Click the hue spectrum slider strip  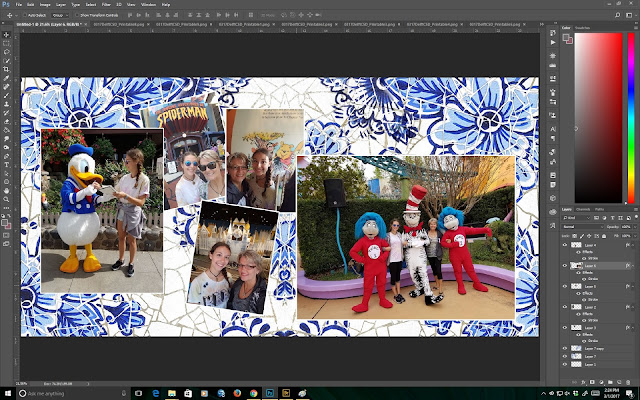[631, 118]
